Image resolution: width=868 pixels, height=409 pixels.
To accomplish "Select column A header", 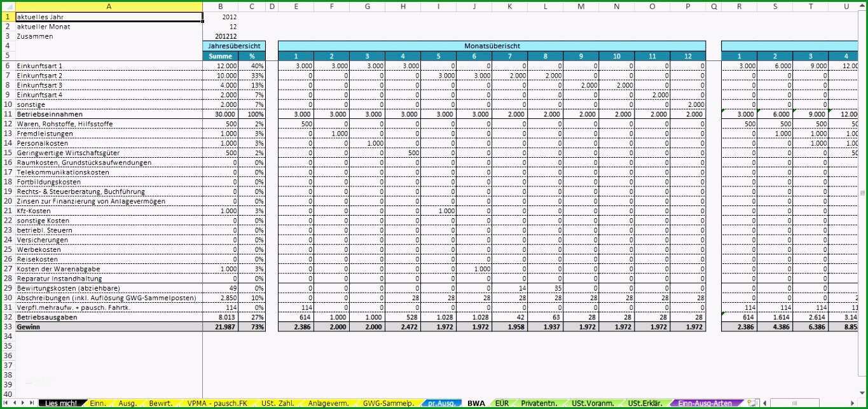I will tap(109, 6).
